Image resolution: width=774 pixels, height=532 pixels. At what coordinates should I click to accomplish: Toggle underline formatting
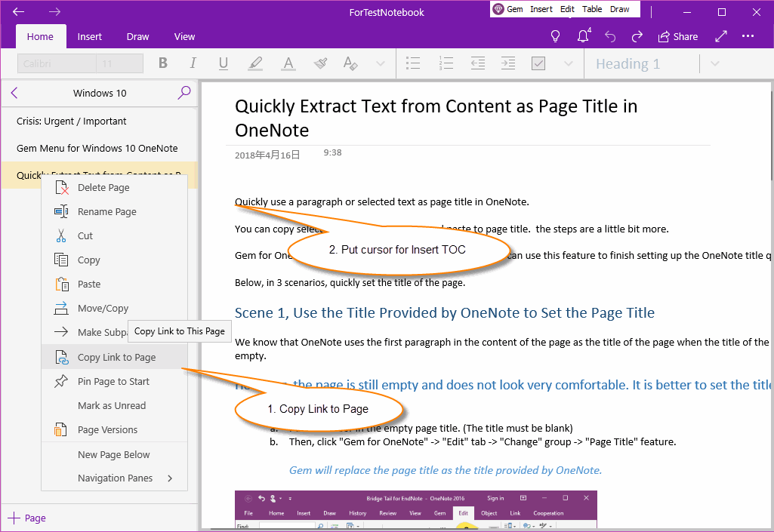point(223,63)
